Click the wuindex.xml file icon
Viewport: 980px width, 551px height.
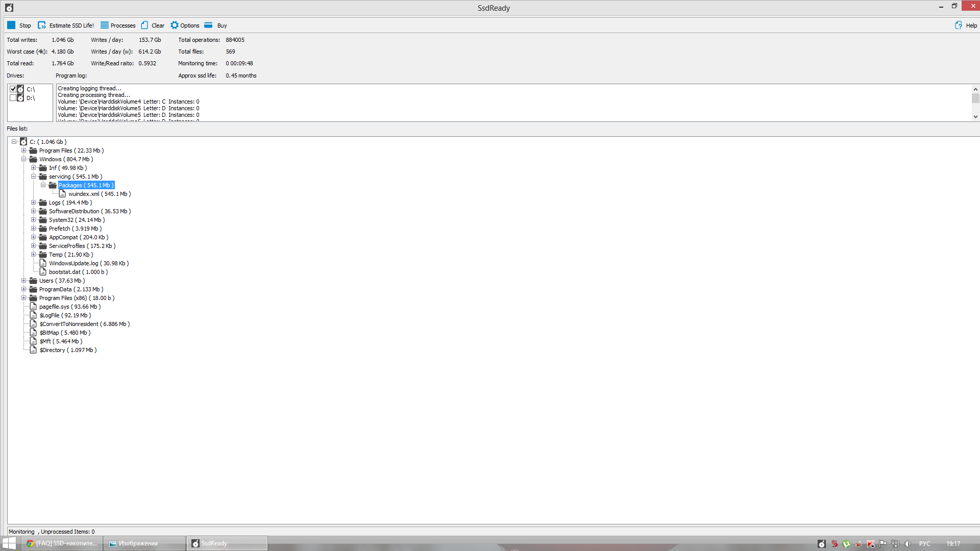[x=62, y=194]
